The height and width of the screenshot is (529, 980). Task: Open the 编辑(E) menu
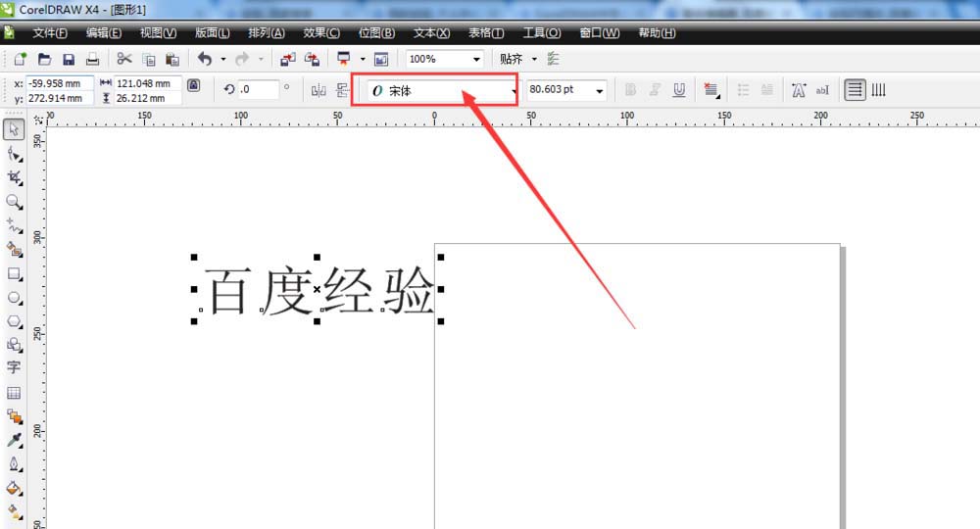(x=104, y=33)
